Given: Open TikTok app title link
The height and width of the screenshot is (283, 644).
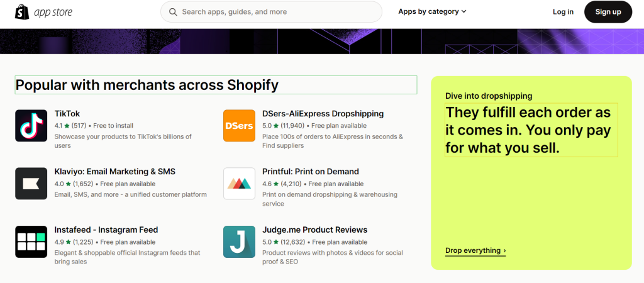Looking at the screenshot, I should click(x=67, y=114).
